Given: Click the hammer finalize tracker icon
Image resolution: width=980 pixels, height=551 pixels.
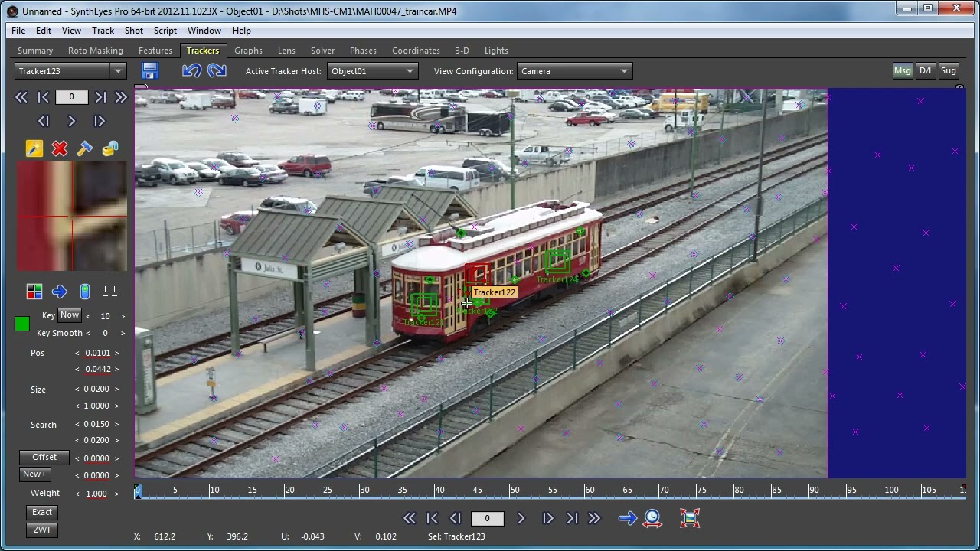Looking at the screenshot, I should [x=85, y=148].
